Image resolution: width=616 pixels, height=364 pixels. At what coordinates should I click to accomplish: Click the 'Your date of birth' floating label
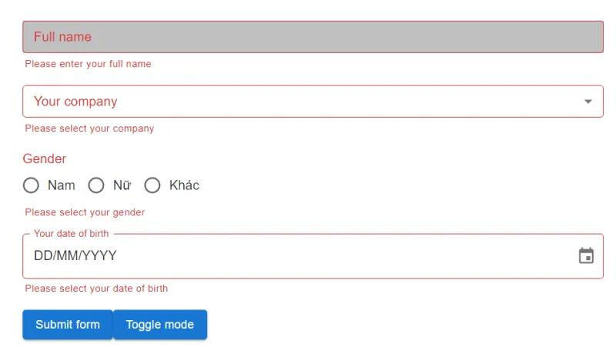click(72, 233)
